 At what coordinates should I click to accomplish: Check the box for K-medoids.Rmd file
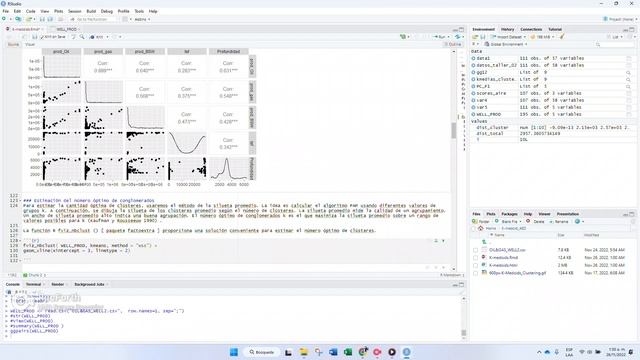(476, 258)
